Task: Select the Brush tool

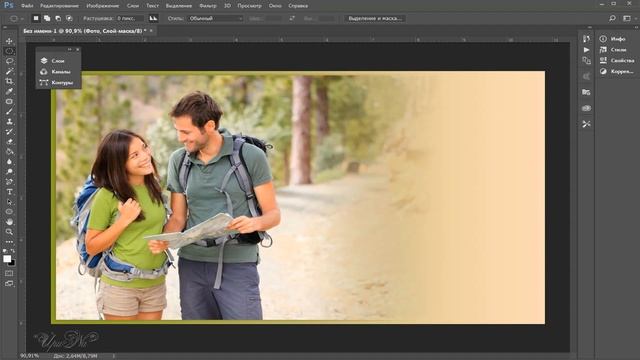Action: pos(9,111)
